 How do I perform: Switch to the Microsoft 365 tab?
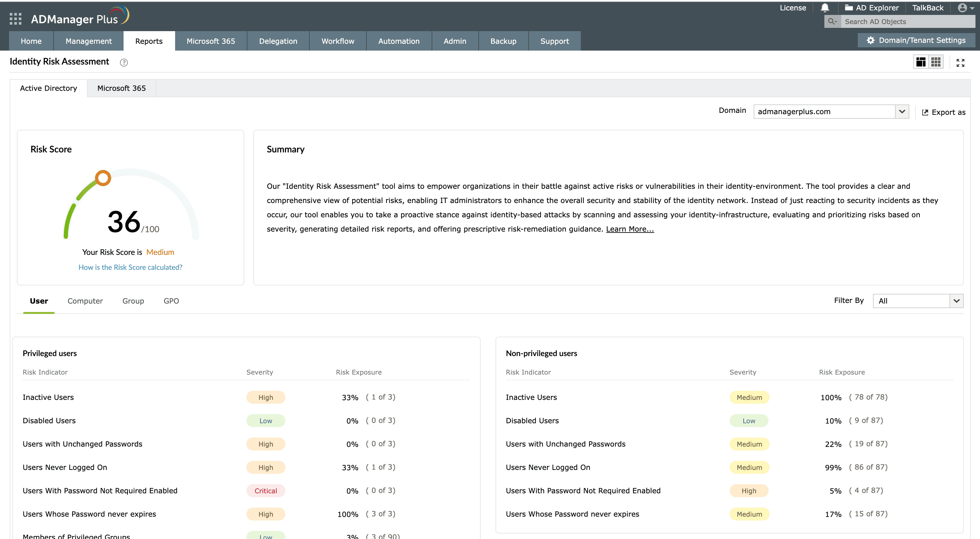pyautogui.click(x=121, y=88)
